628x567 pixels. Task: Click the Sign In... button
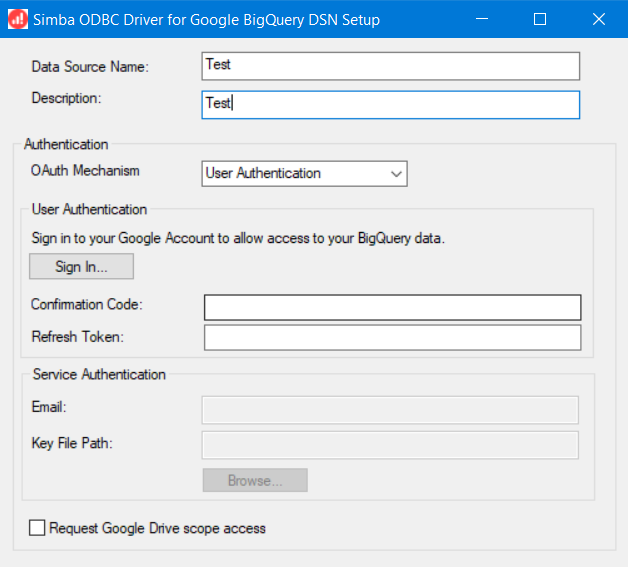coord(81,267)
